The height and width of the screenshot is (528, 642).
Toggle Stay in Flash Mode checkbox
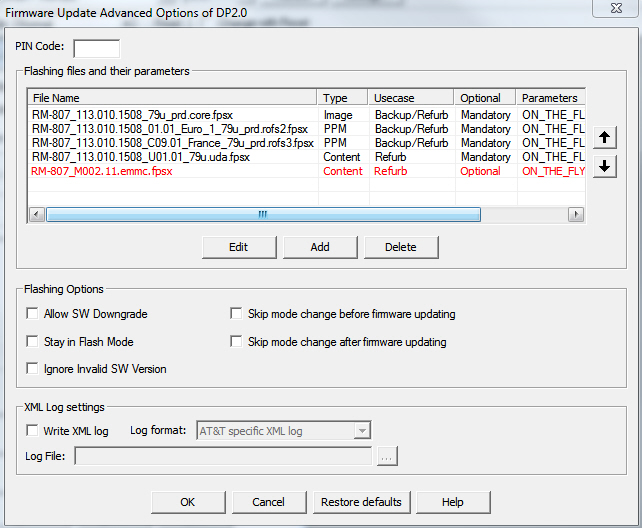[33, 342]
